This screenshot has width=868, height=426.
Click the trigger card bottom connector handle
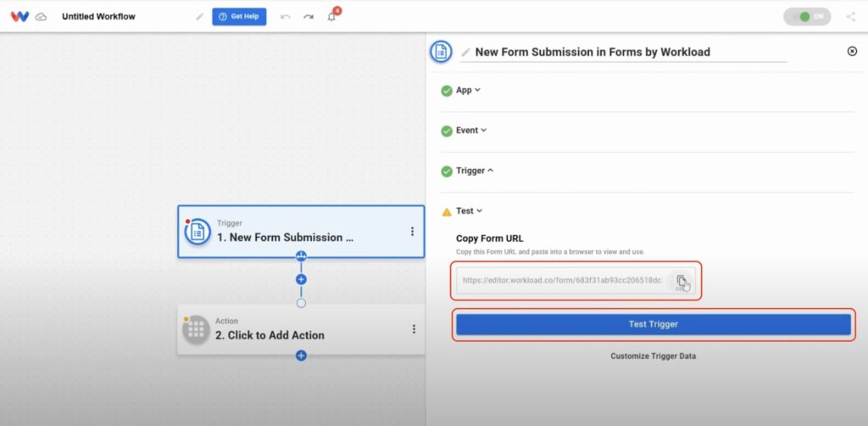[x=301, y=256]
